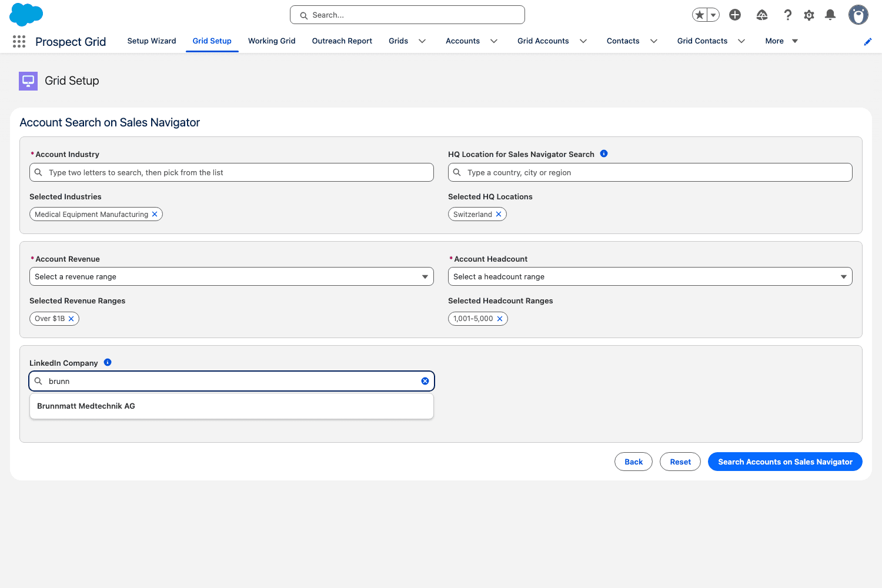Image resolution: width=882 pixels, height=588 pixels.
Task: Open the Help question mark icon
Action: click(x=788, y=15)
